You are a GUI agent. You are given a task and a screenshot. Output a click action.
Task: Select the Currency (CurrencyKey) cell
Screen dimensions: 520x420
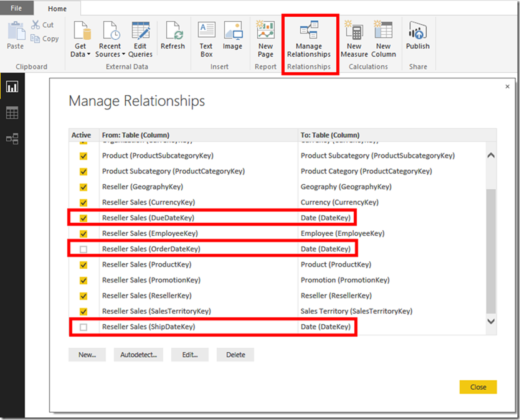click(339, 202)
